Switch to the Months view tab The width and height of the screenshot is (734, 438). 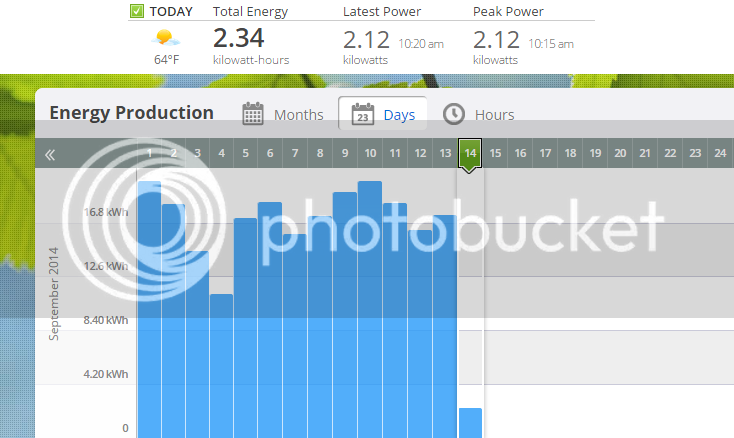coord(283,114)
